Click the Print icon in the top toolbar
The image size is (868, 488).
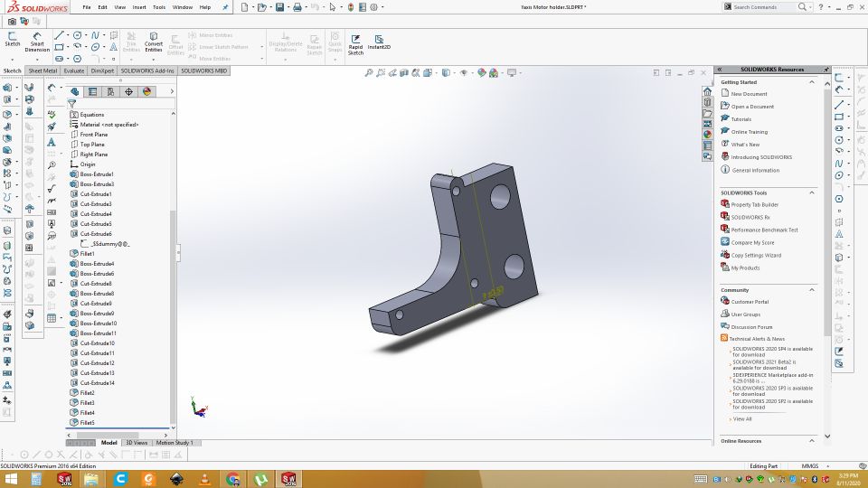click(297, 7)
